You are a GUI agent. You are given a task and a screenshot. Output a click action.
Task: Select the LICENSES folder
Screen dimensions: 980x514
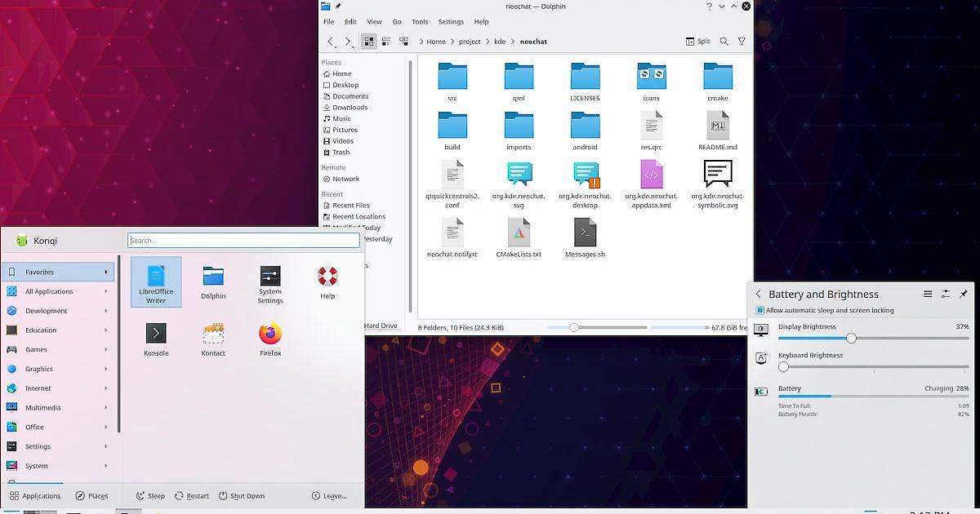pos(585,82)
